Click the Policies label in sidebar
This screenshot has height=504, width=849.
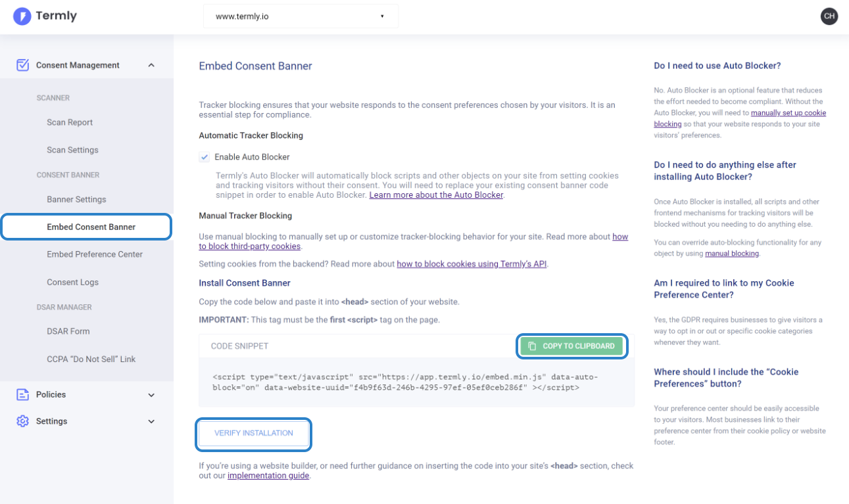click(x=51, y=395)
